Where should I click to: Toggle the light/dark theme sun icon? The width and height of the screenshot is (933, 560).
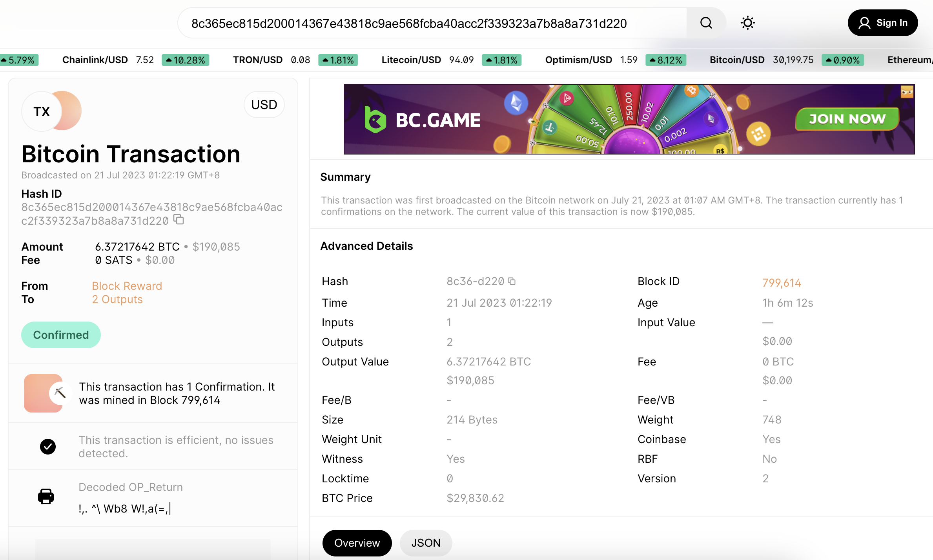pos(747,23)
